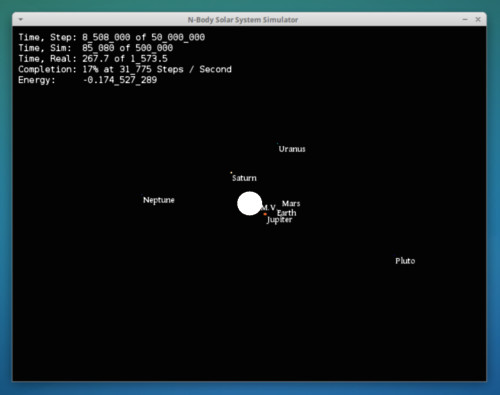500x395 pixels.
Task: Click the Saturn label
Action: tap(244, 178)
